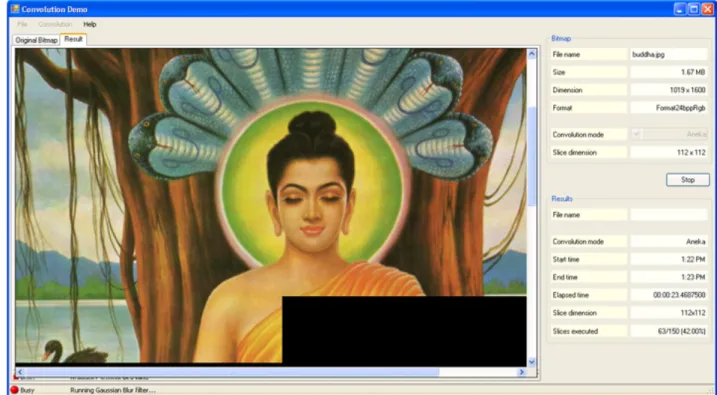Expand the Convolution mode dropdown in Bitmap
This screenshot has width=717, height=395.
pos(636,134)
